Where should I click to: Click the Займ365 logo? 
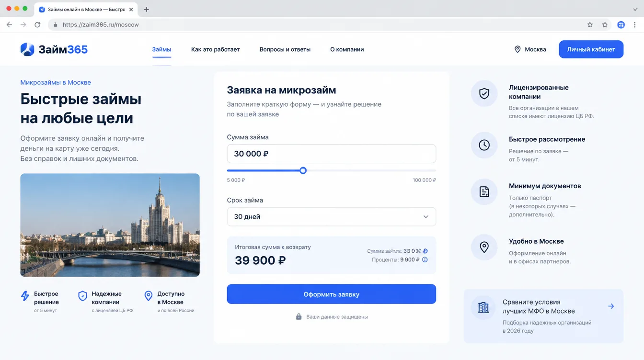54,49
